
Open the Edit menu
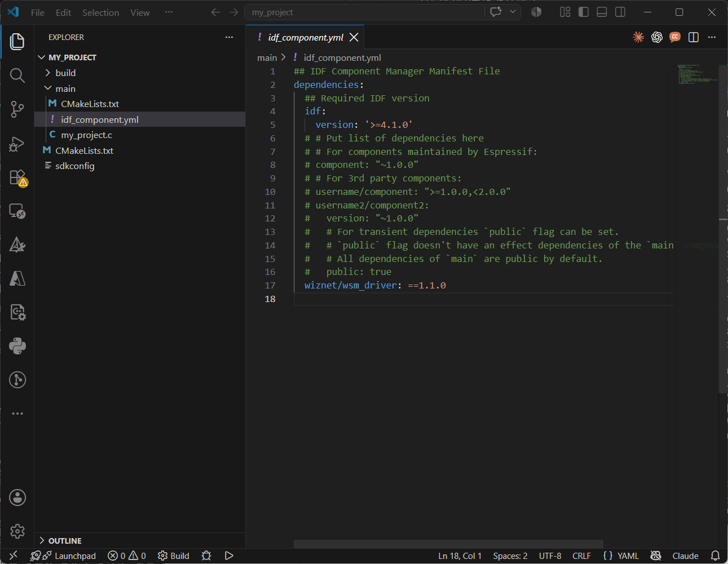(x=63, y=12)
